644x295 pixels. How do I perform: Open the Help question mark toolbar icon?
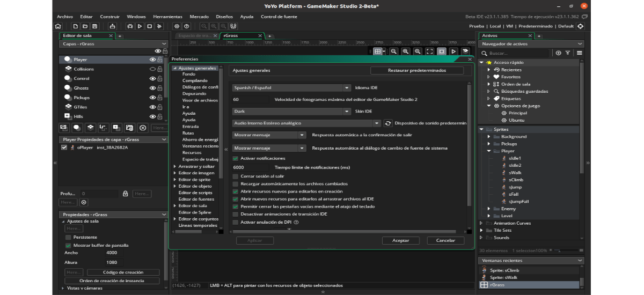point(186,26)
